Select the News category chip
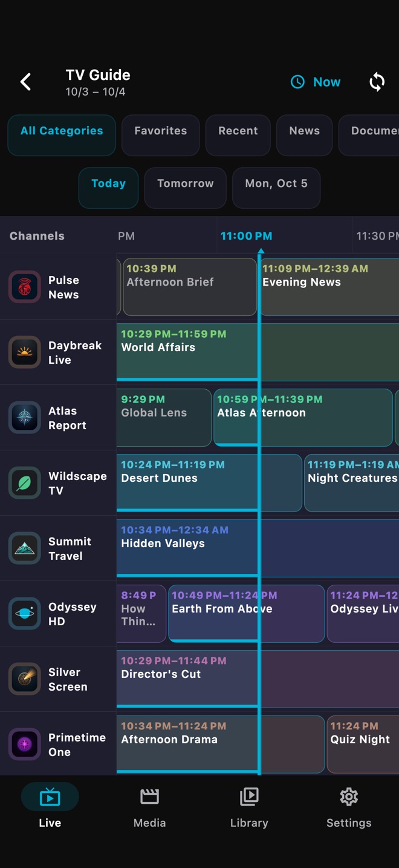The image size is (399, 868). [304, 135]
